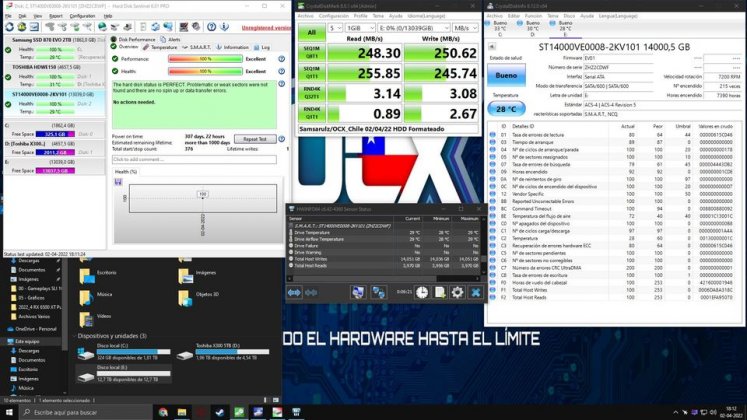Open Steam from the taskbar
Image resolution: width=747 pixels, height=420 pixels.
click(220, 412)
